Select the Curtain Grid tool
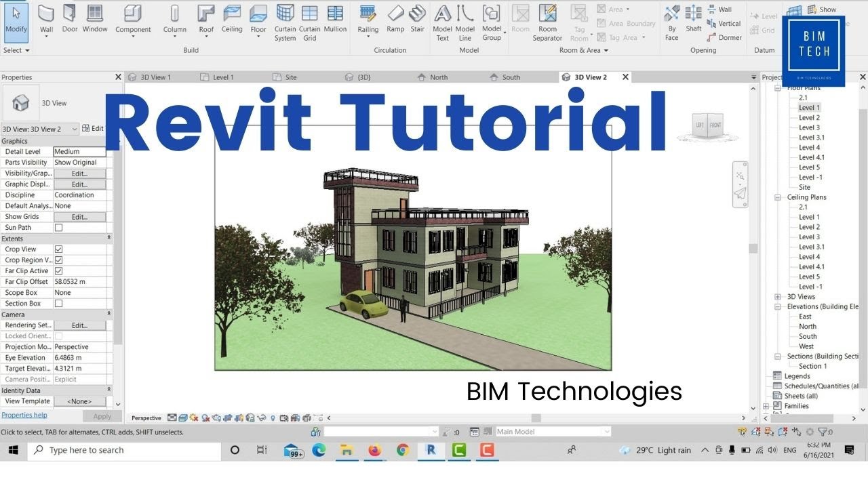 coord(310,22)
